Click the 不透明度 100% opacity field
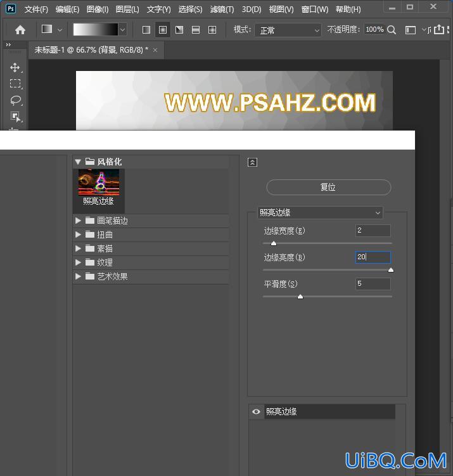453x476 pixels. point(374,29)
